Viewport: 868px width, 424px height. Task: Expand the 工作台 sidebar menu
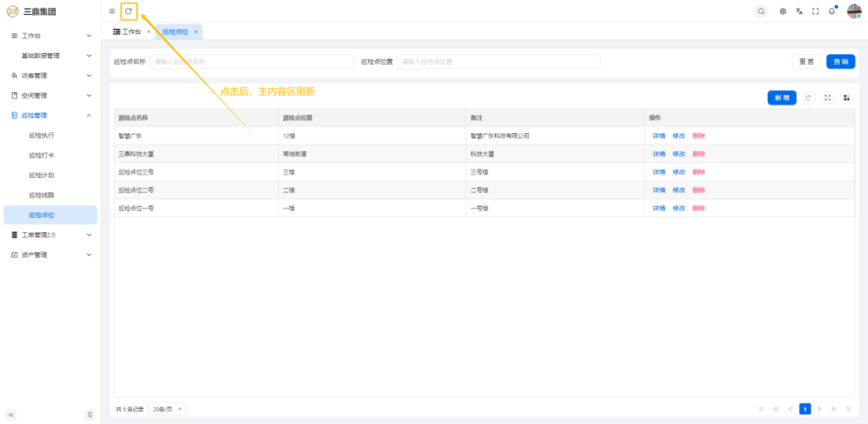pyautogui.click(x=50, y=36)
